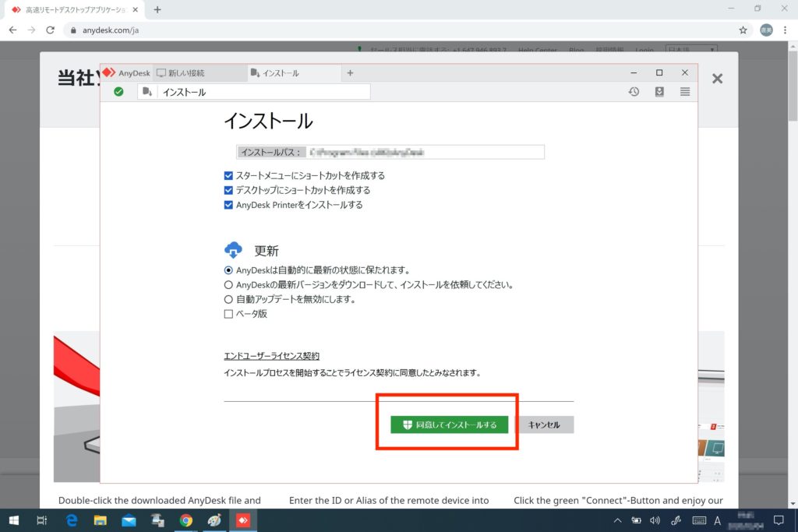Image resolution: width=798 pixels, height=532 pixels.
Task: Toggle デスクトップにショートカットを作成する checkbox
Action: point(228,190)
